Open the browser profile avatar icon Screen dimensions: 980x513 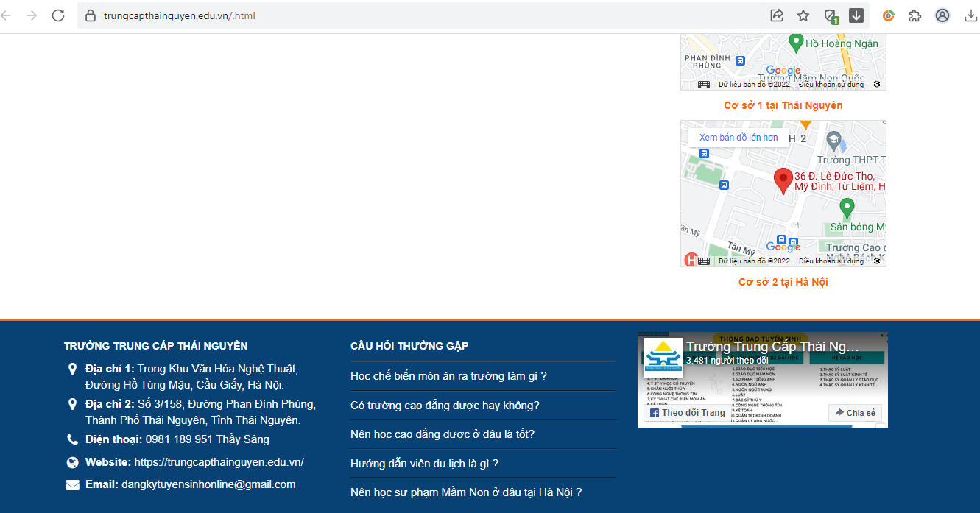[x=942, y=15]
